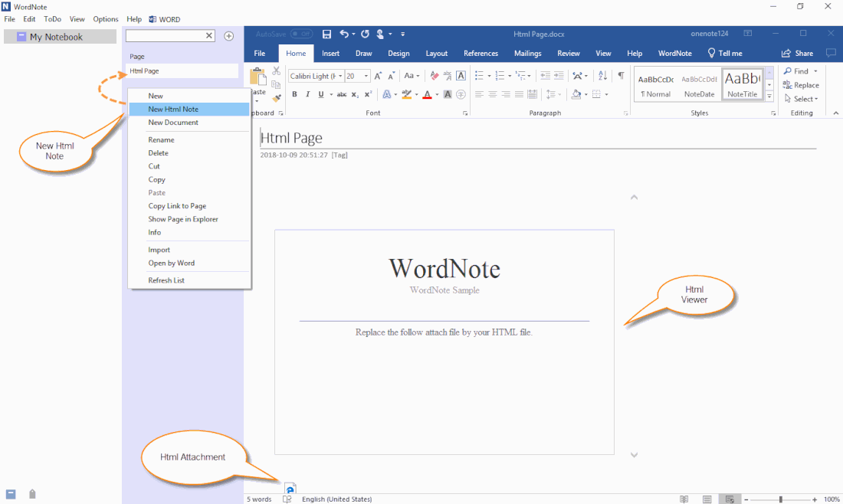Open the bullets list dropdown
Viewport: 843px width, 504px height.
(489, 77)
